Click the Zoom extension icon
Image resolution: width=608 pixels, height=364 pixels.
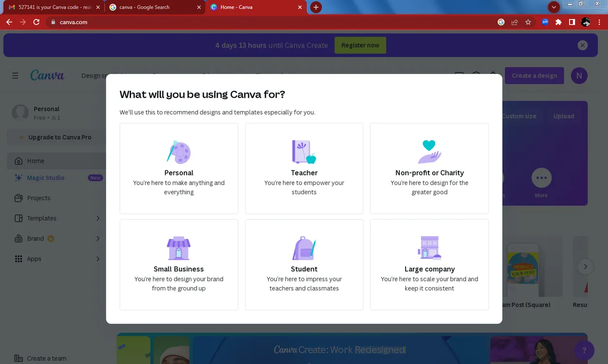545,22
